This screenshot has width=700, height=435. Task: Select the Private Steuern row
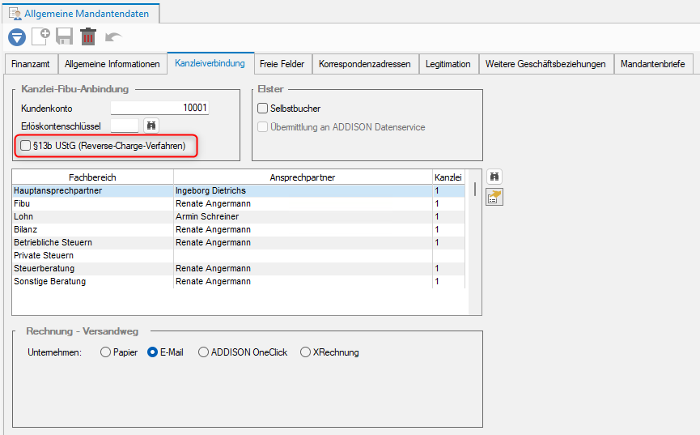(x=238, y=255)
